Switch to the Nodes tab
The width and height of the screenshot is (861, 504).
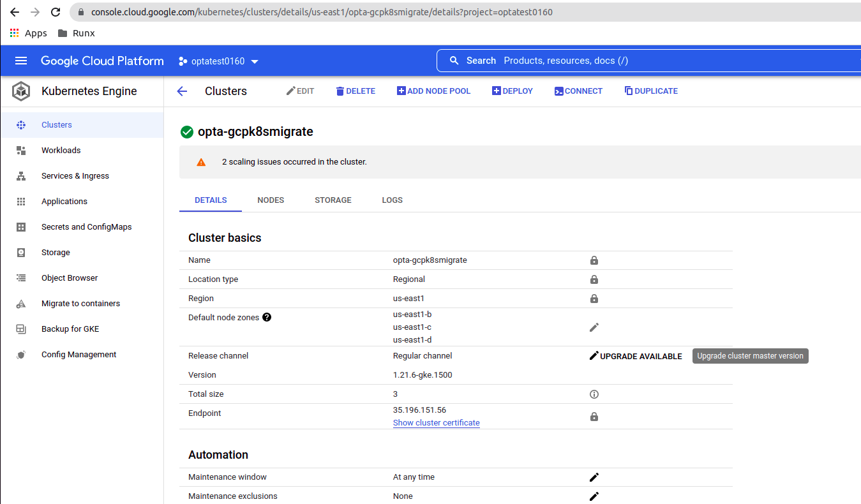pyautogui.click(x=271, y=200)
